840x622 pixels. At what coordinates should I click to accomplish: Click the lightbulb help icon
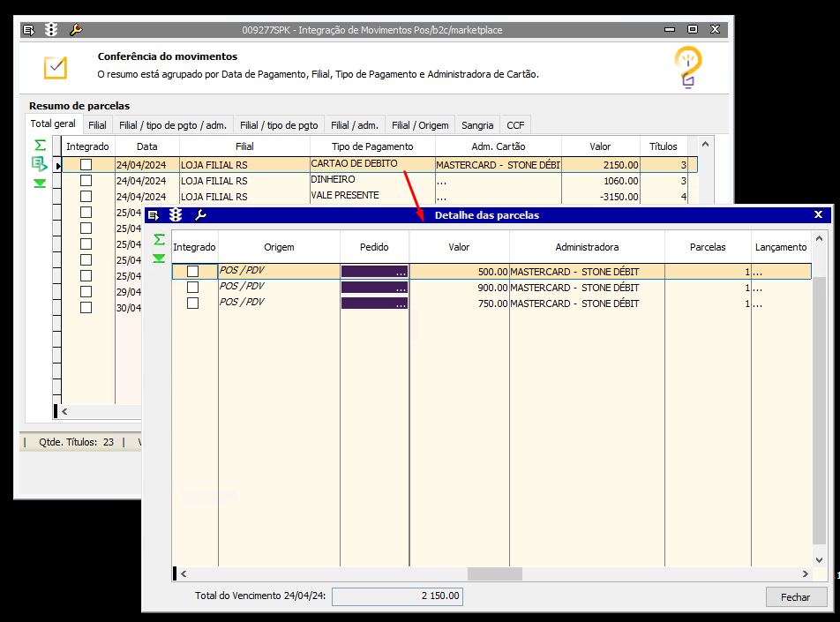[x=688, y=68]
